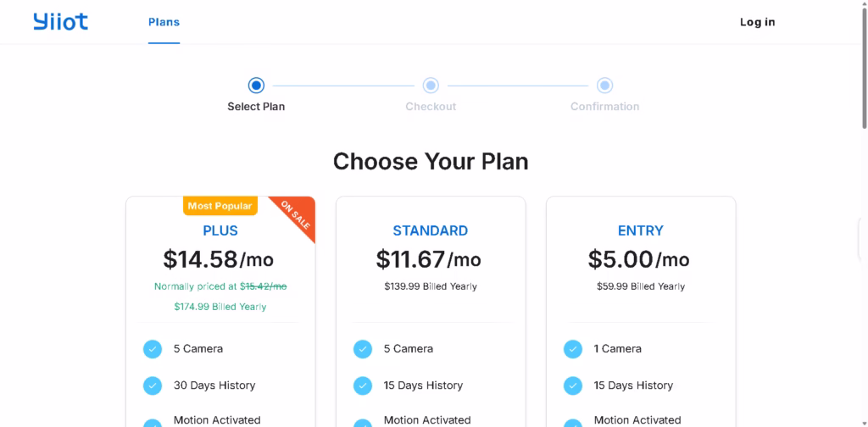Click the Yiiot logo
This screenshot has width=868, height=427.
pyautogui.click(x=60, y=22)
